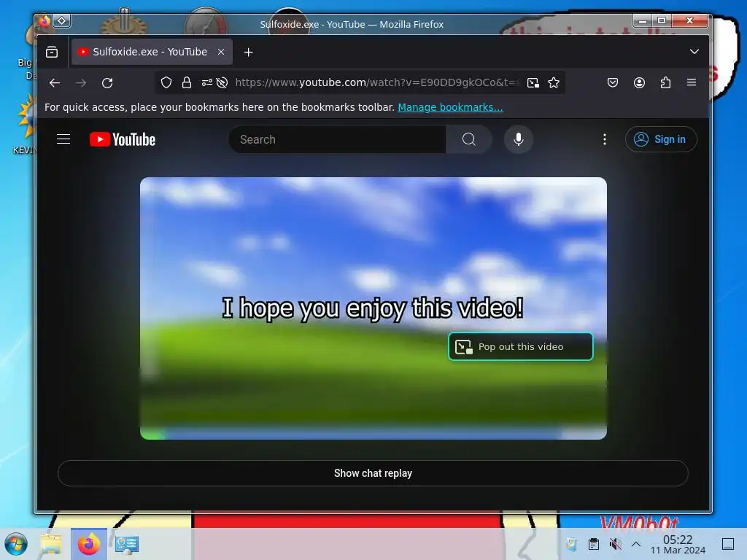Bookmark this page with star icon
The height and width of the screenshot is (560, 747).
pos(554,83)
